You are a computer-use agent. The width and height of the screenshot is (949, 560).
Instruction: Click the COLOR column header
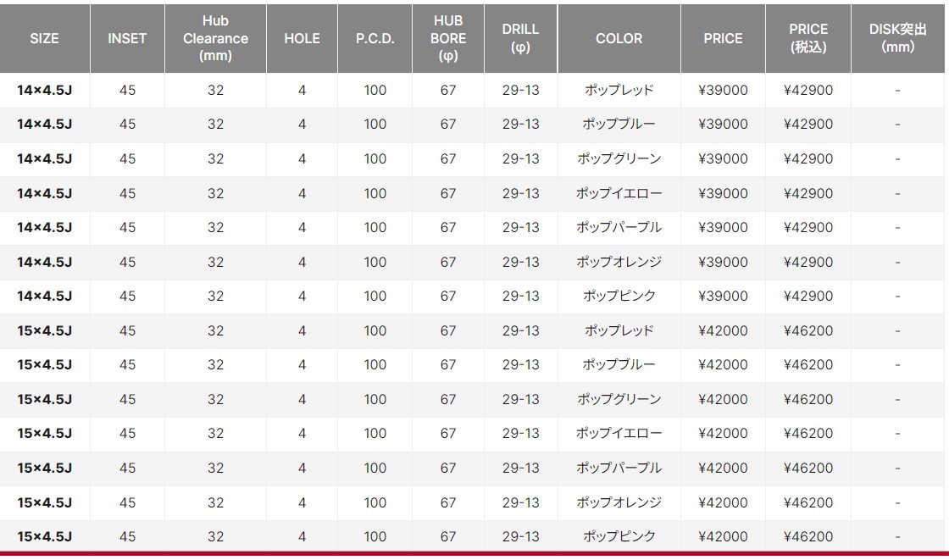tap(619, 38)
